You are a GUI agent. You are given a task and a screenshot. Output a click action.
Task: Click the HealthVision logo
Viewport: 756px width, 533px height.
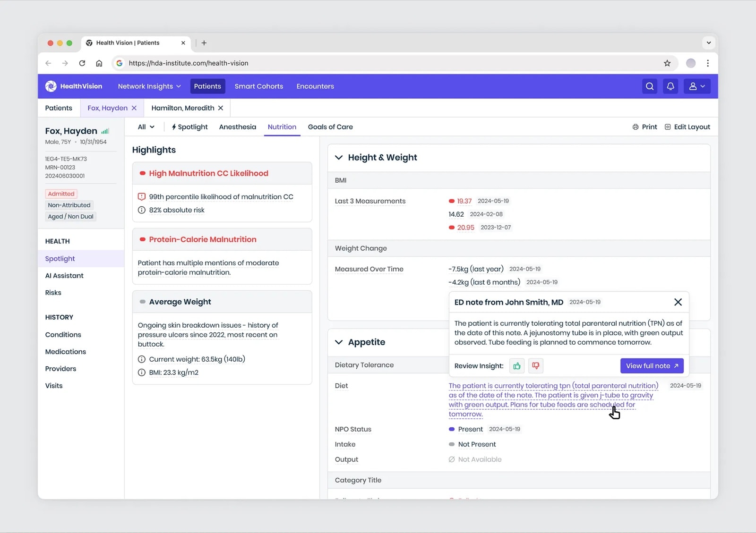(74, 86)
